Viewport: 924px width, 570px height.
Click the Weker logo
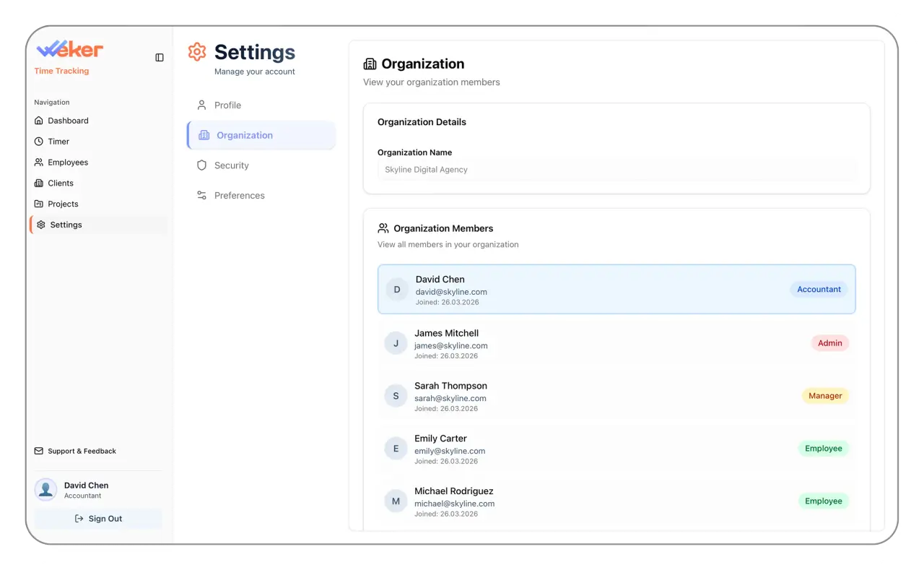69,49
